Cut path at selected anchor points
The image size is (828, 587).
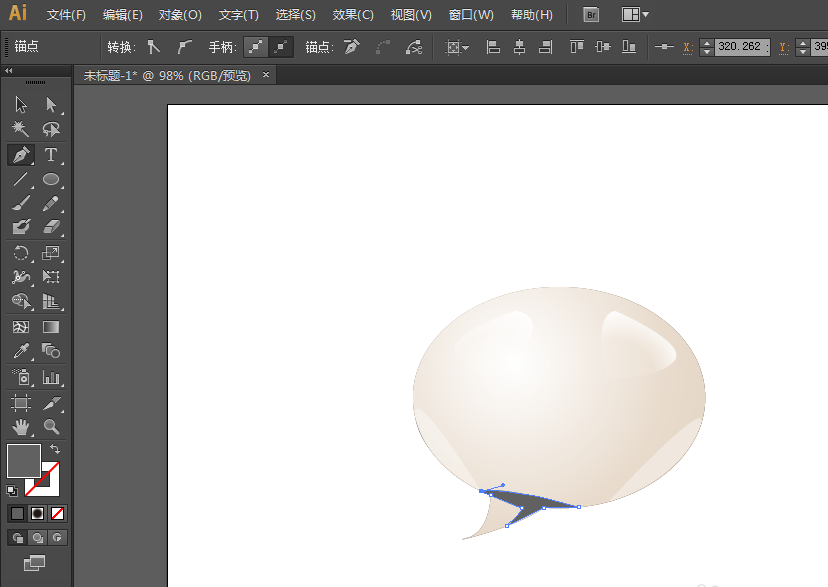pyautogui.click(x=414, y=47)
